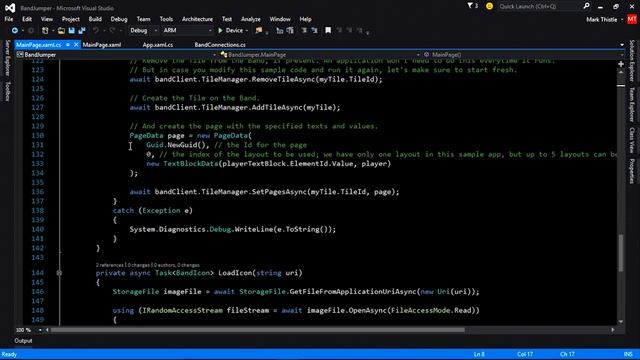Click the Decrease Indent toolbar icon

pyautogui.click(x=280, y=31)
